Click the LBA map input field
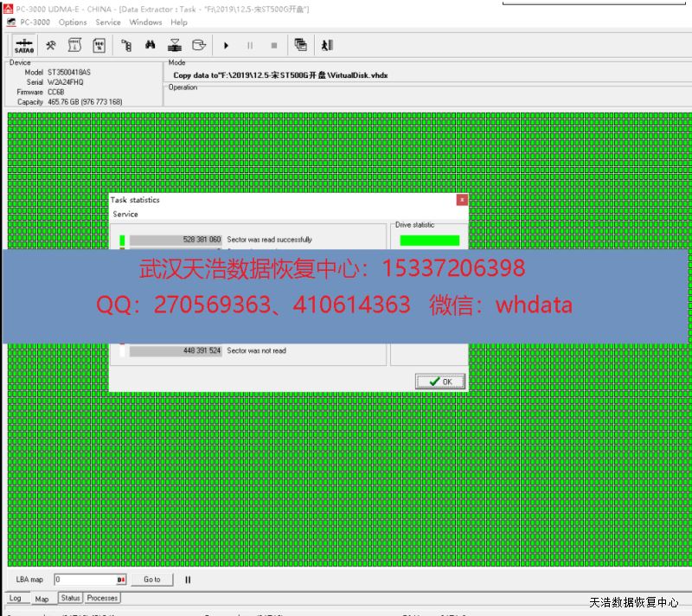The height and width of the screenshot is (616, 692). [84, 580]
